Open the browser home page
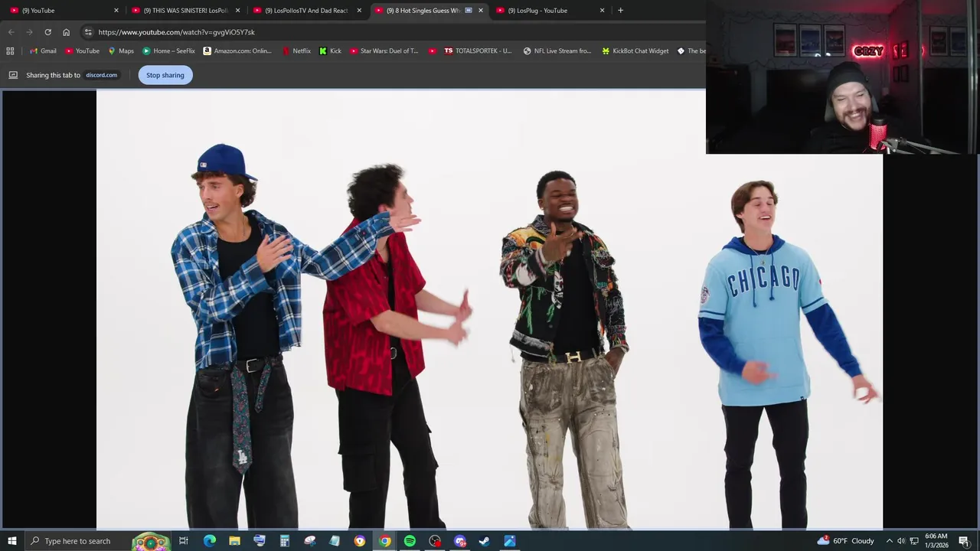The image size is (980, 551). click(x=66, y=32)
